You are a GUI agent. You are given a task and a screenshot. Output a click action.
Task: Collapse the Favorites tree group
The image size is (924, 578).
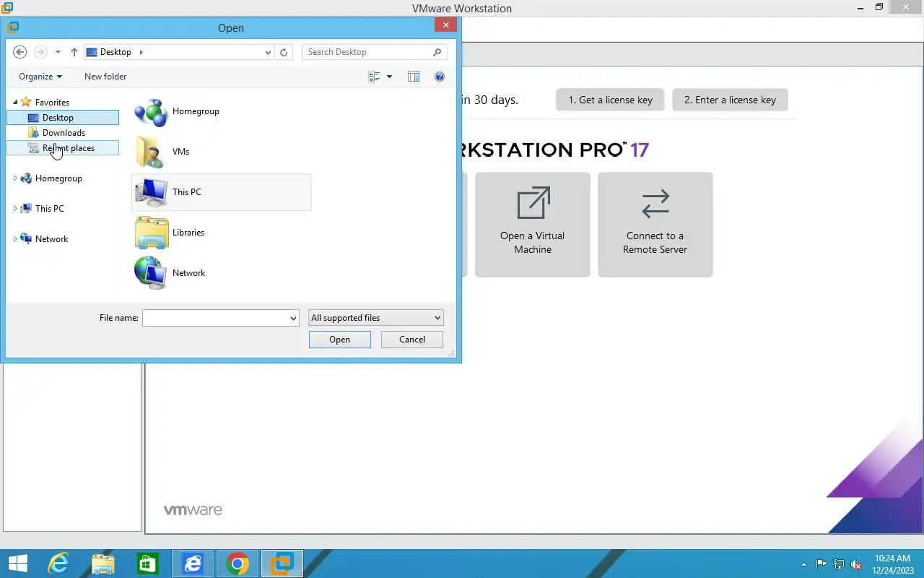[x=15, y=103]
